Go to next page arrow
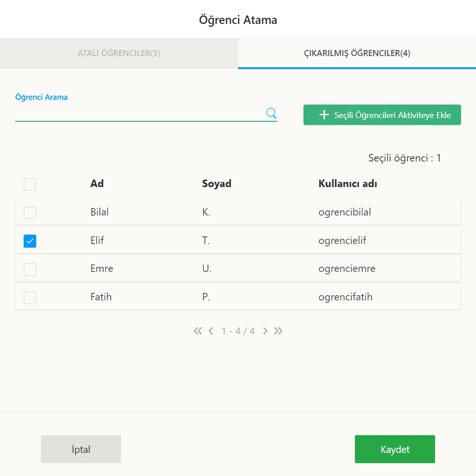 click(265, 331)
